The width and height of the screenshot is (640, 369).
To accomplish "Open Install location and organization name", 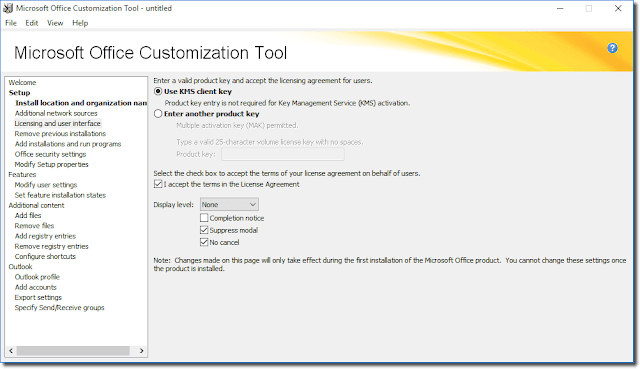I will coord(81,103).
